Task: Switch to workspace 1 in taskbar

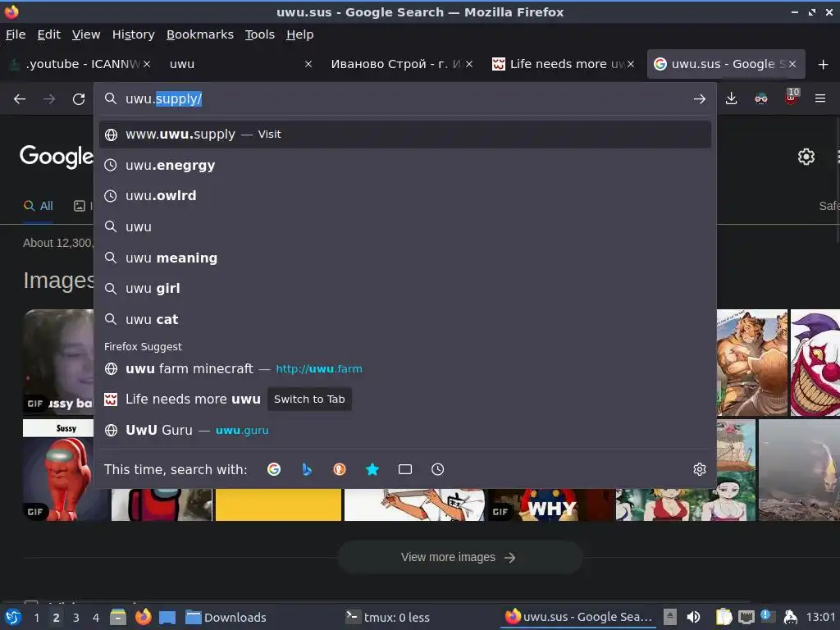Action: (36, 618)
